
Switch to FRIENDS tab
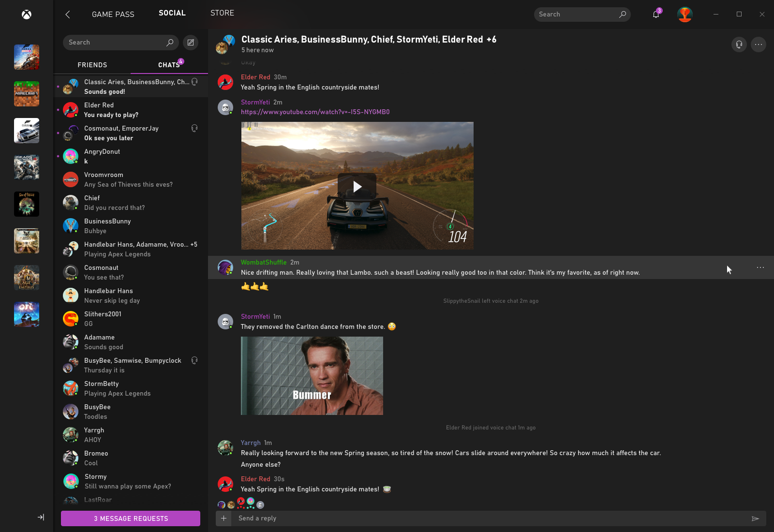point(92,65)
